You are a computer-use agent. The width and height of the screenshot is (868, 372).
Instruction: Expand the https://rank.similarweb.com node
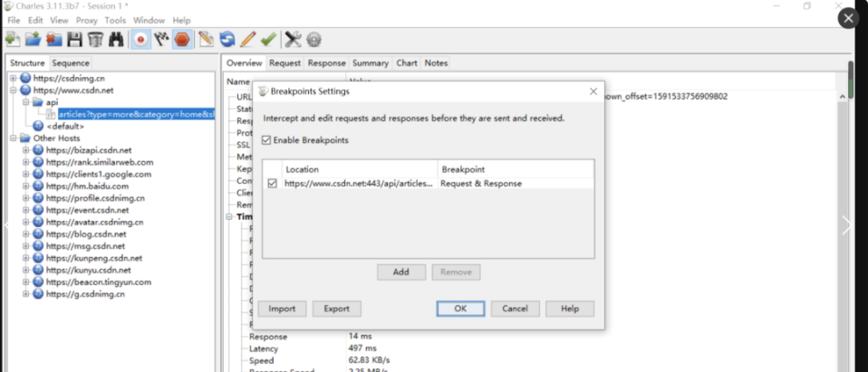[25, 162]
